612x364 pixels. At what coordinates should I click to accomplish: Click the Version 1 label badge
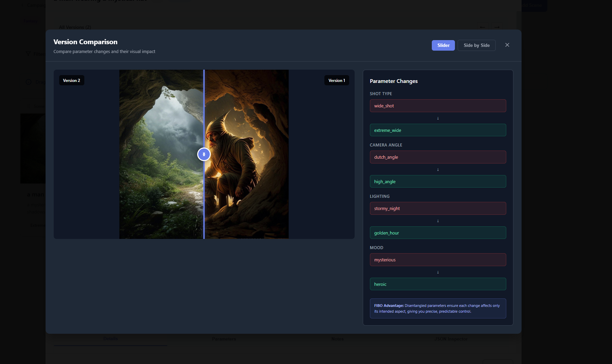[x=337, y=80]
